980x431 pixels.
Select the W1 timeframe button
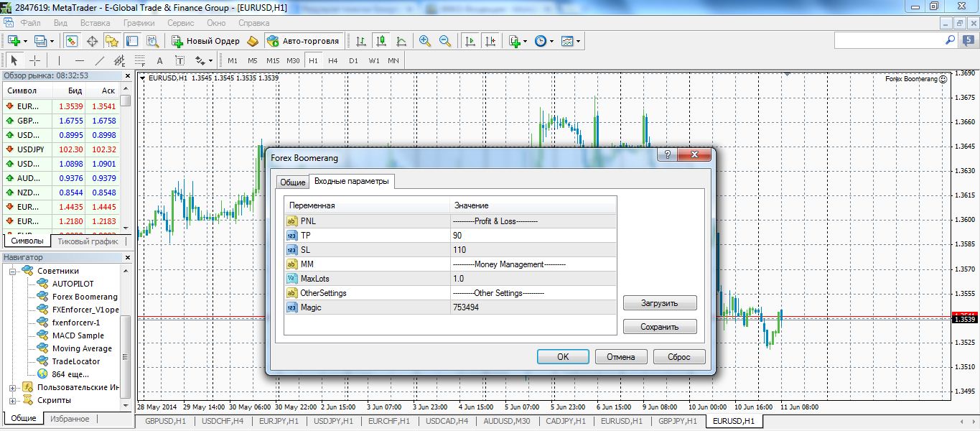tap(374, 60)
